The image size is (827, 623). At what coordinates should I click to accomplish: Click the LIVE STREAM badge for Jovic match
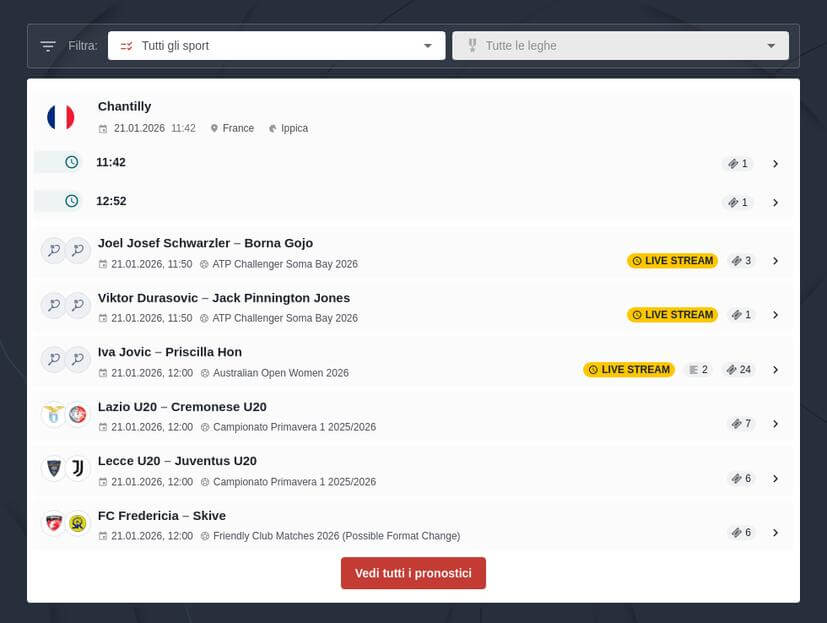coord(628,369)
